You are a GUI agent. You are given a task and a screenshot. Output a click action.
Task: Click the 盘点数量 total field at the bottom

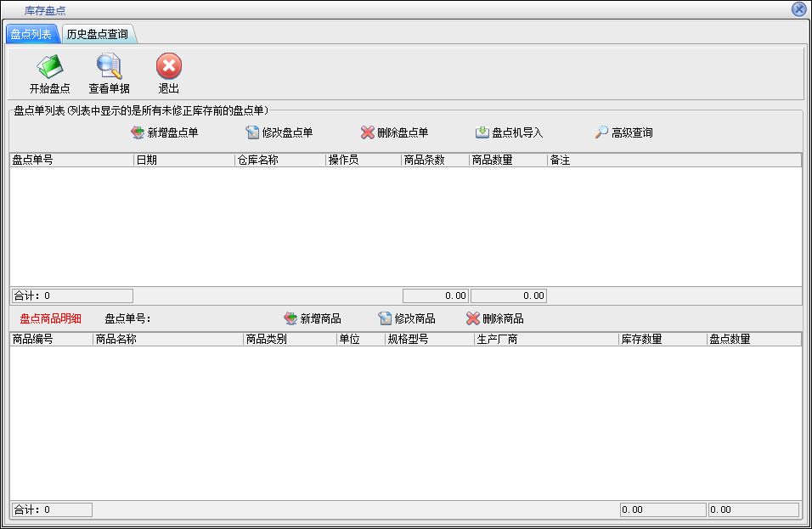pyautogui.click(x=753, y=509)
